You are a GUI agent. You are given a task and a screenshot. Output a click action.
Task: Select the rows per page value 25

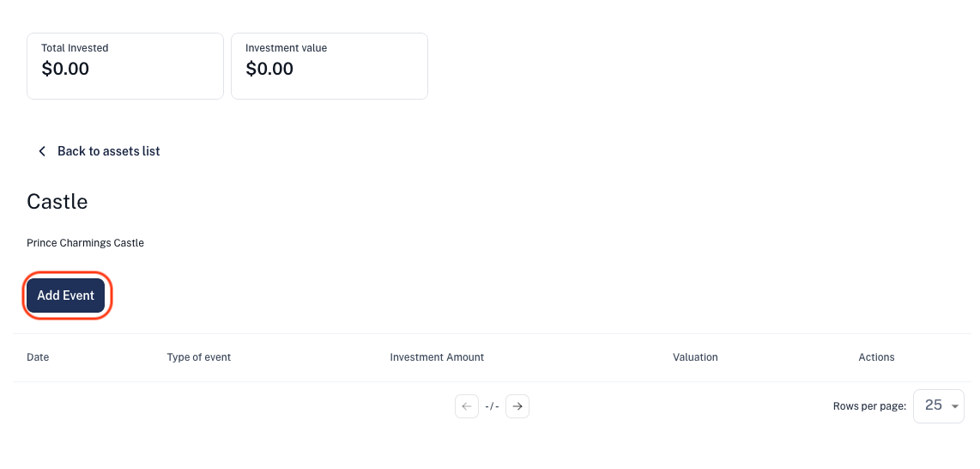[x=933, y=405]
